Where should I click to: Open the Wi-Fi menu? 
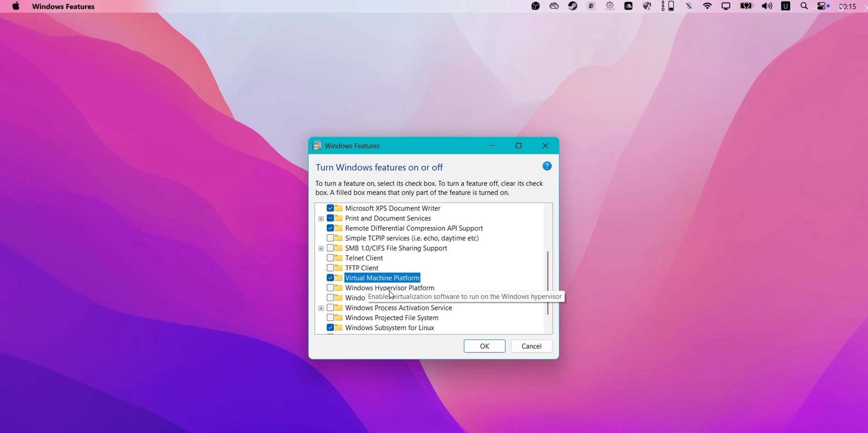(707, 7)
